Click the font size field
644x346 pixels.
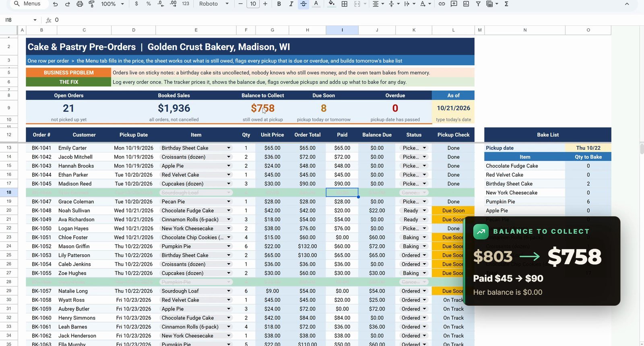click(253, 4)
